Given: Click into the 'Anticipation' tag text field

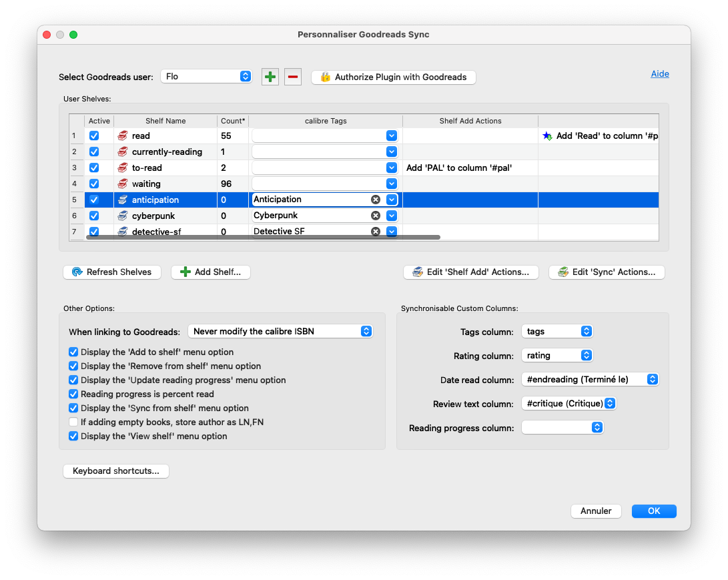Looking at the screenshot, I should tap(310, 200).
